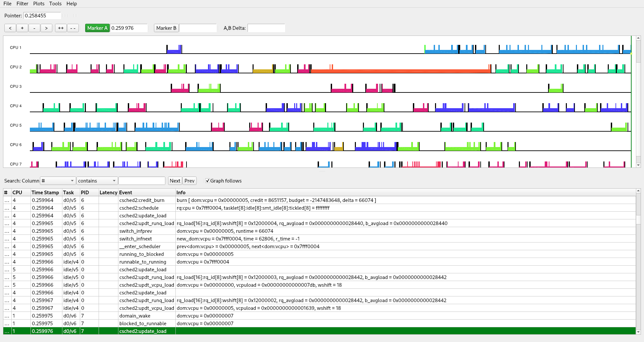
Task: Open the File menu
Action: pos(7,4)
